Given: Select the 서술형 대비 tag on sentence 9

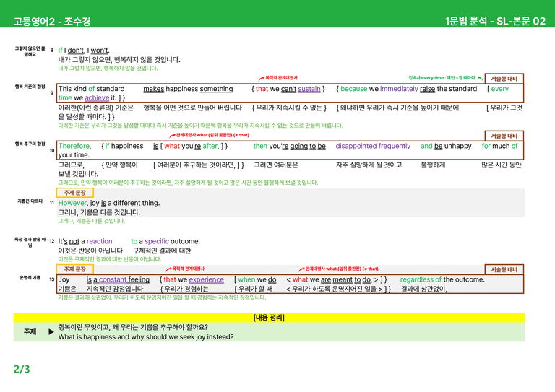Looking at the screenshot, I should coord(504,79).
